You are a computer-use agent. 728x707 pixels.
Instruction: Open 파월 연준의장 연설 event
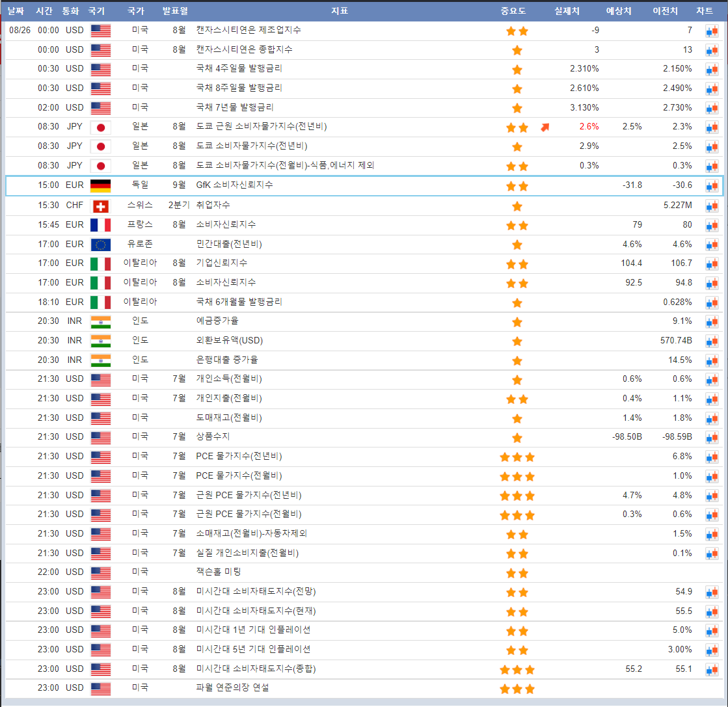pos(232,687)
